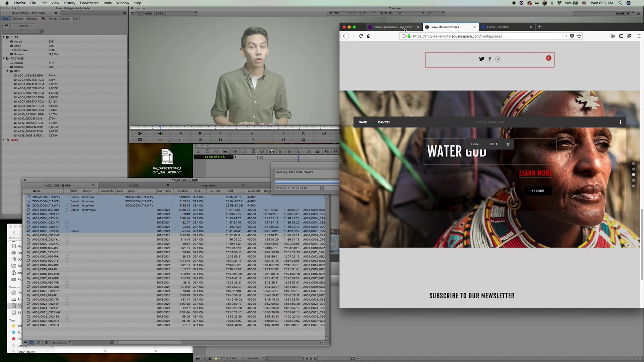The height and width of the screenshot is (362, 644).
Task: Close the Brave Motion Pictures tab
Action: tap(474, 27)
